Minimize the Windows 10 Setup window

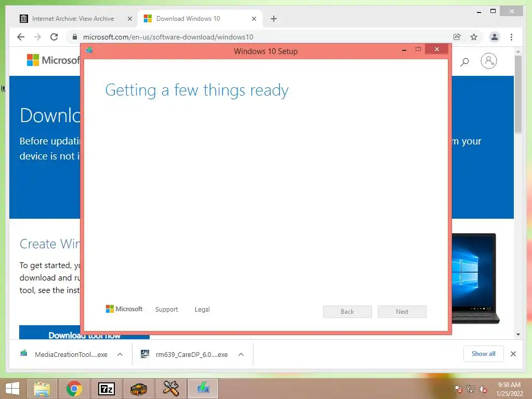(404, 50)
